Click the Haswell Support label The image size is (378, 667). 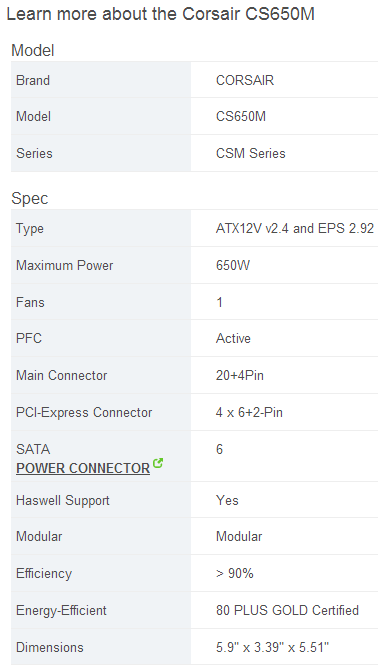[x=63, y=500]
